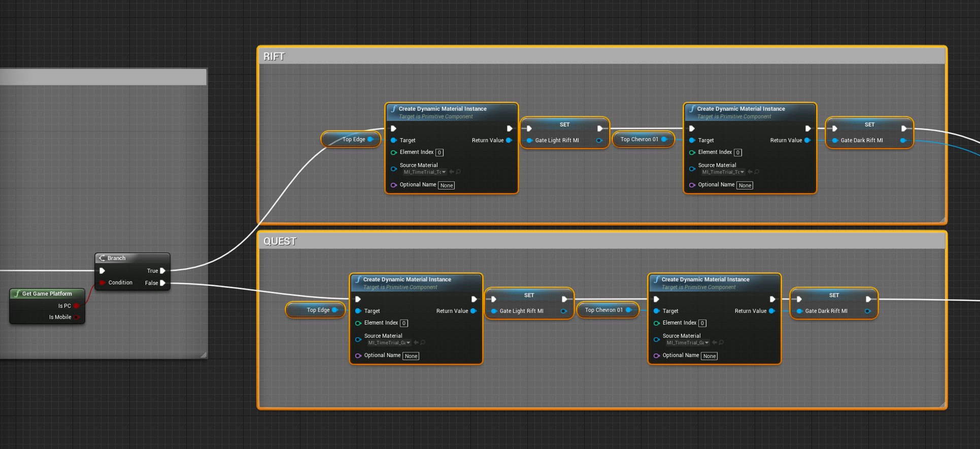Click magnifier icon in QUEST Top Chevron material node

pos(721,343)
